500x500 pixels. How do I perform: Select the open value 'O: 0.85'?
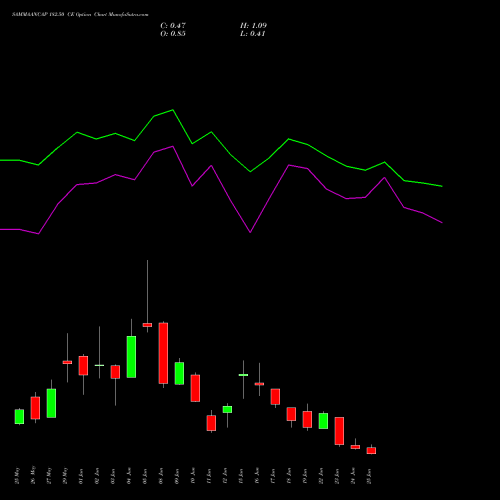[173, 34]
